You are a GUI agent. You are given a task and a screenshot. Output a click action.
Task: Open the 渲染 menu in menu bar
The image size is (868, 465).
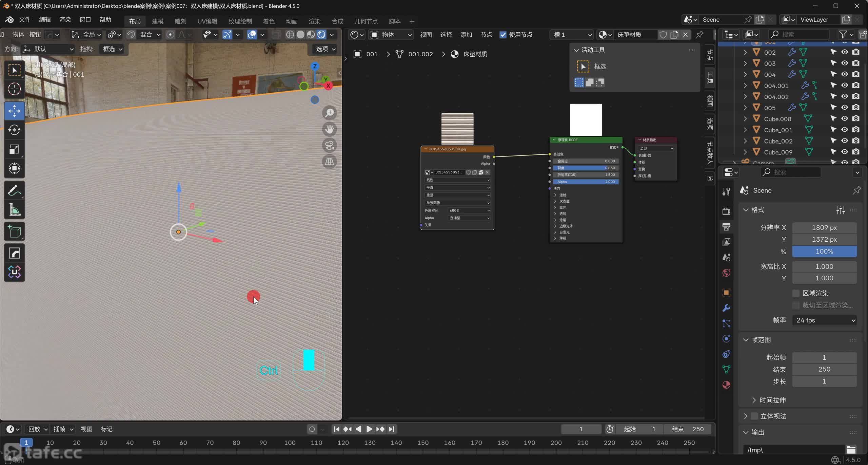coord(65,19)
